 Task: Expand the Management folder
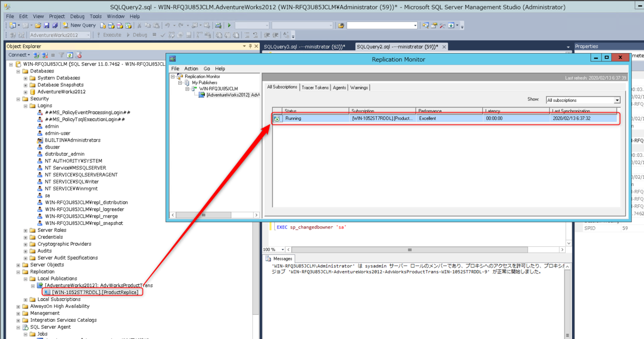tap(18, 313)
